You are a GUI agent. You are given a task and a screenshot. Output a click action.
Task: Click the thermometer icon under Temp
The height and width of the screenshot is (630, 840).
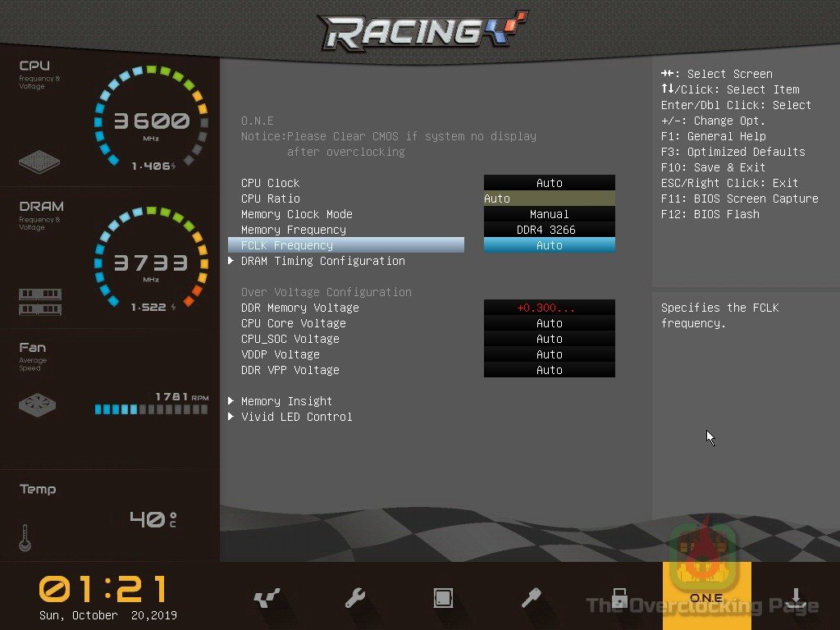click(25, 537)
